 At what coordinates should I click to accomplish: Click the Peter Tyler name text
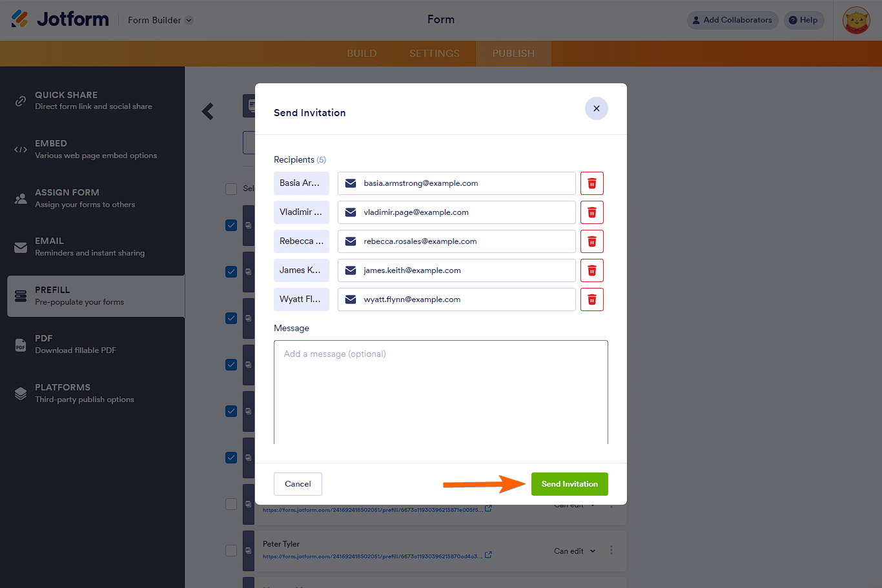(x=281, y=544)
